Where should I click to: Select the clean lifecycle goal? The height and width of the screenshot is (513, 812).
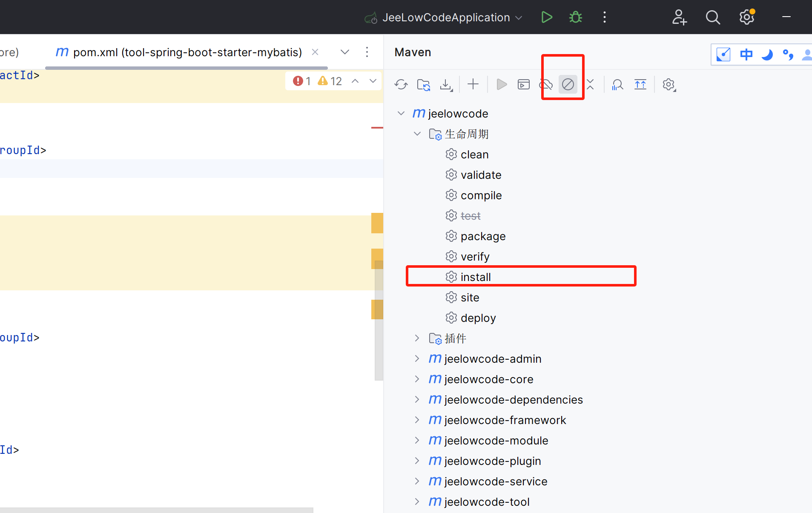click(474, 154)
